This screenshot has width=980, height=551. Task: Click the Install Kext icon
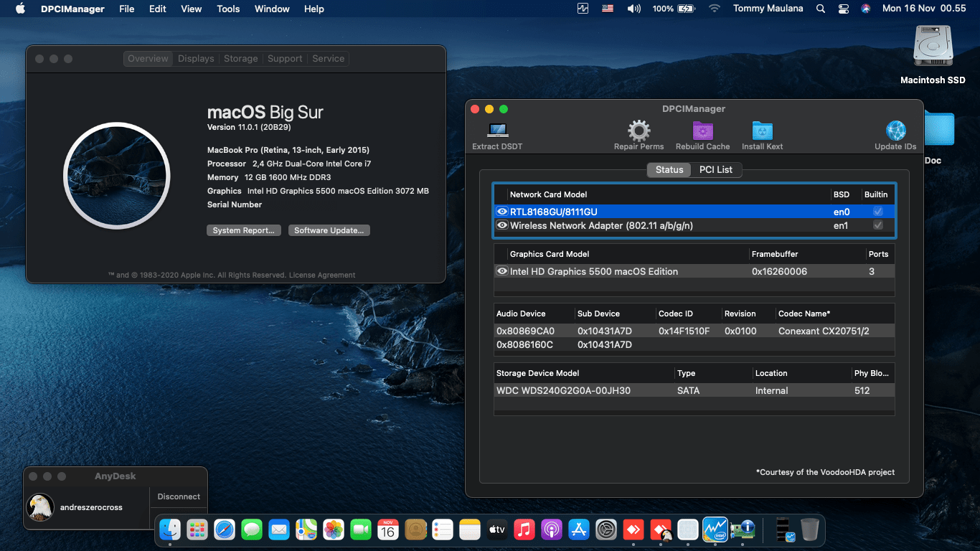coord(761,131)
